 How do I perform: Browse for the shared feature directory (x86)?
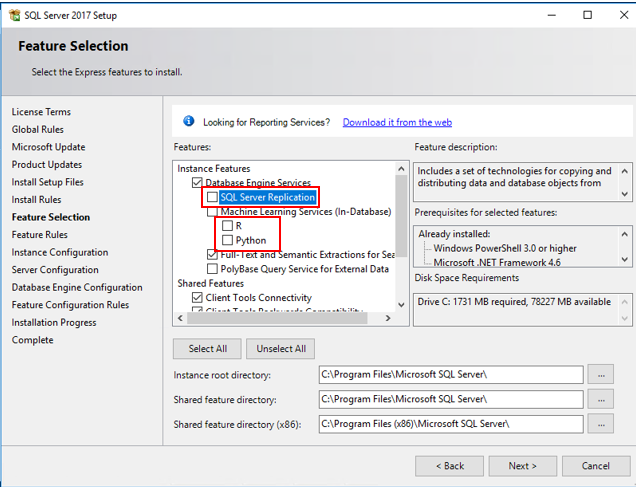[601, 424]
